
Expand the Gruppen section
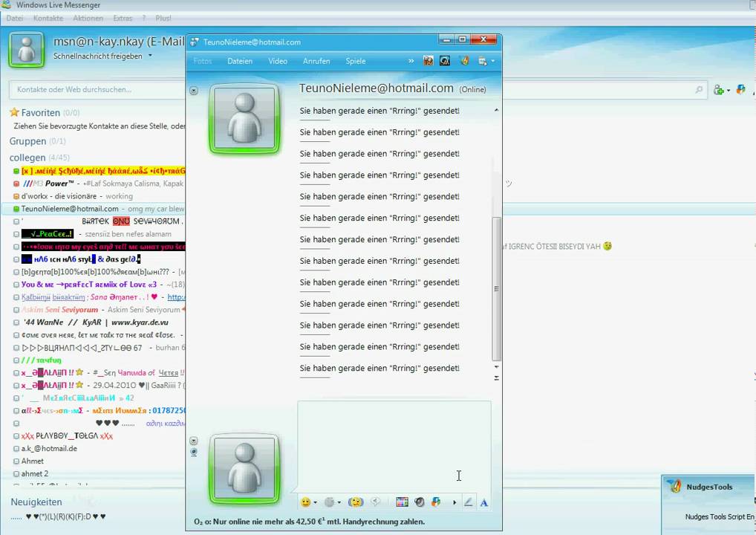(28, 141)
